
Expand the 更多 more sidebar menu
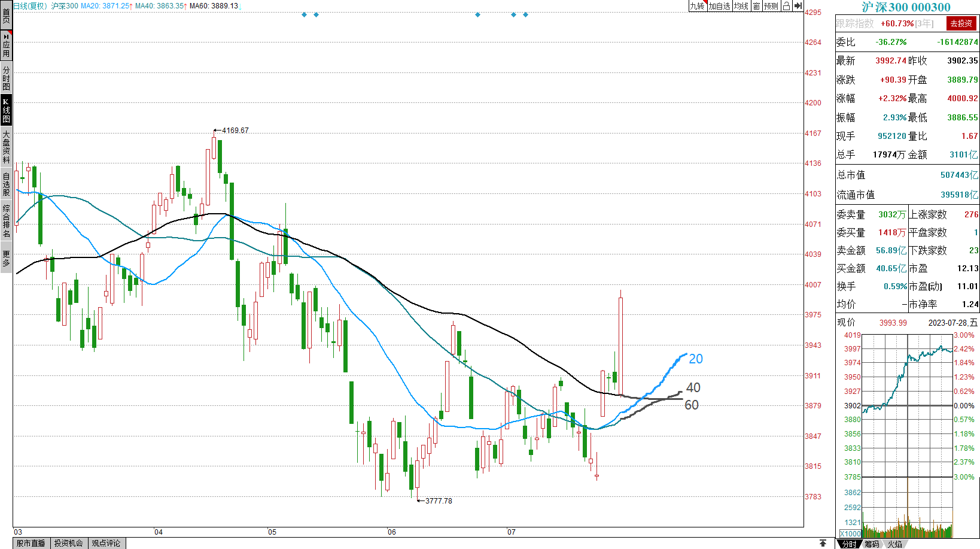(6, 258)
